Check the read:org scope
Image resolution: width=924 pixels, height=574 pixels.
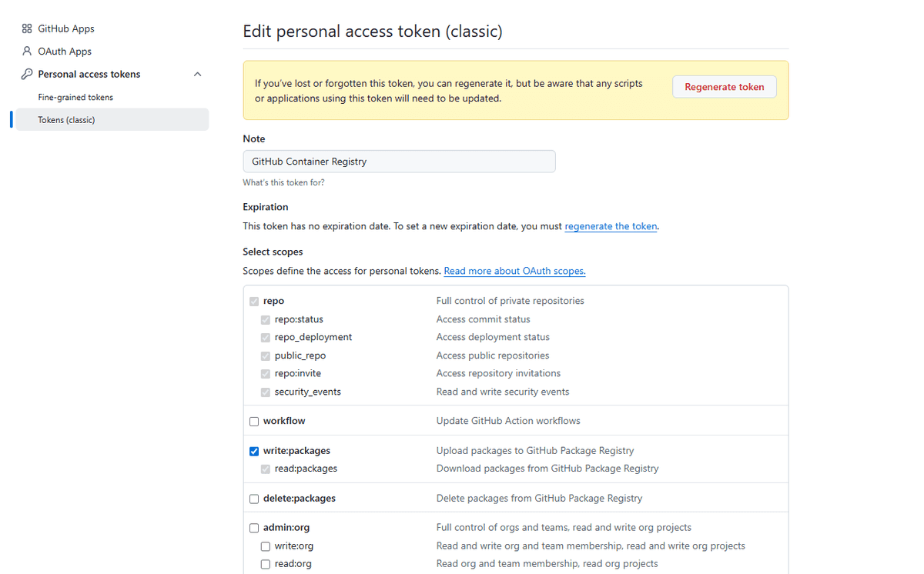265,564
